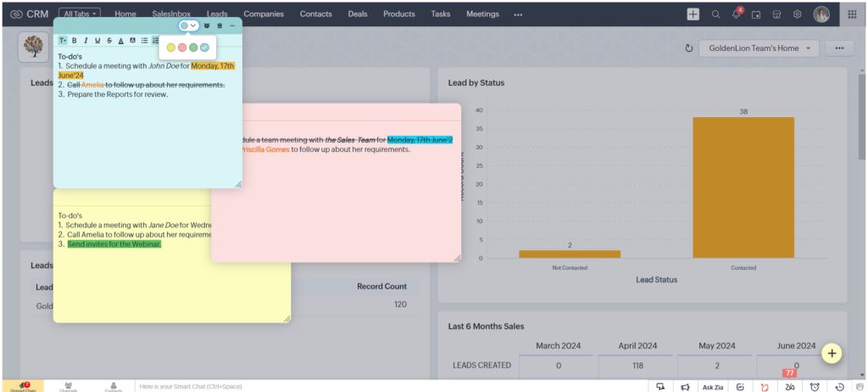868x392 pixels.
Task: Click the Contacted bar in Lead by Status chart
Action: (743, 188)
